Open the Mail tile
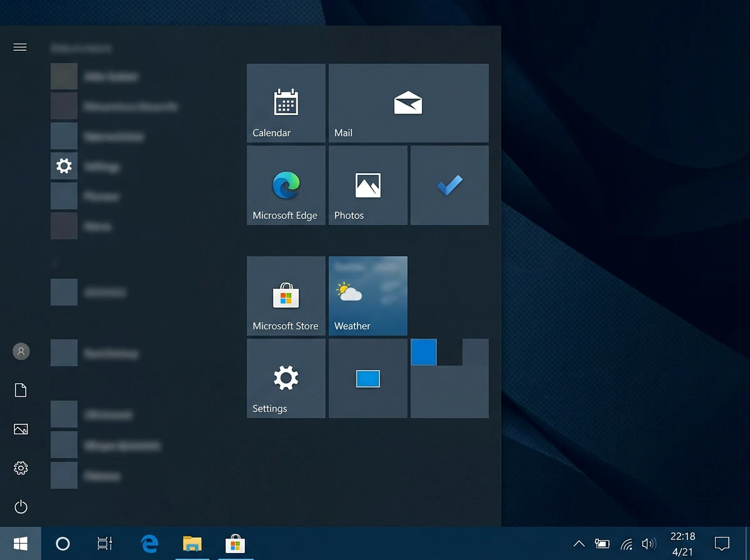The height and width of the screenshot is (560, 750). (x=409, y=103)
